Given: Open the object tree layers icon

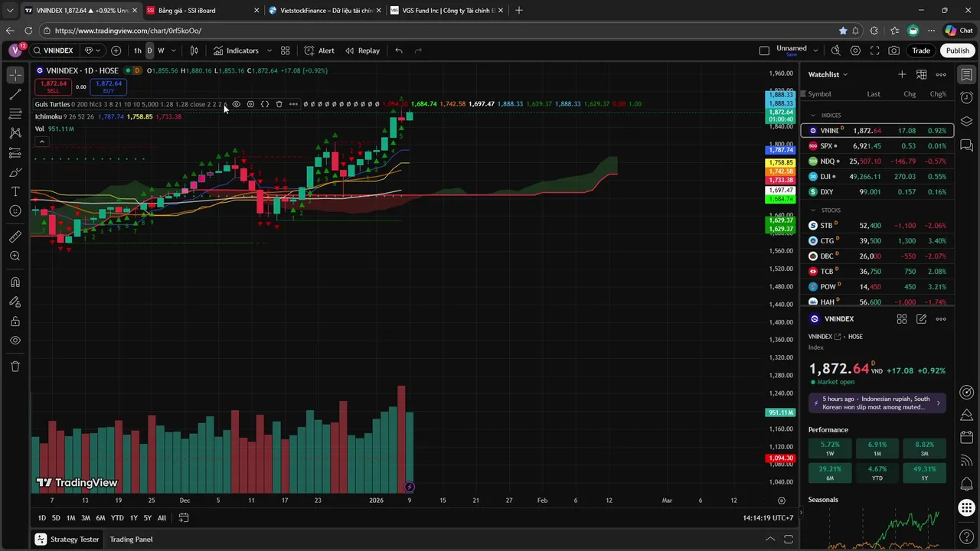Looking at the screenshot, I should point(967,122).
